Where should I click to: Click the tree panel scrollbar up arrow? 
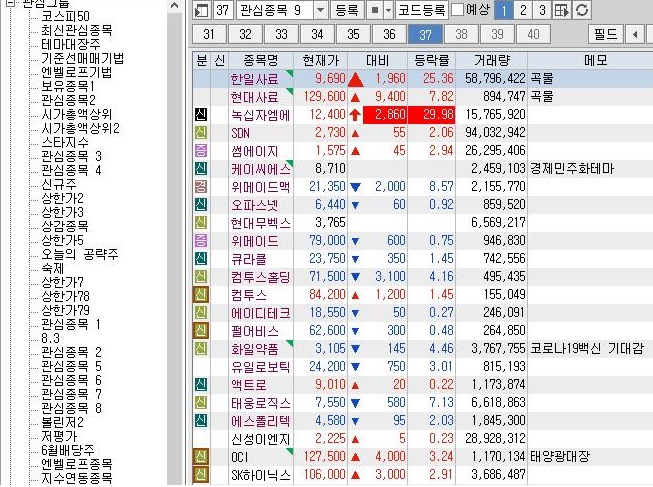(x=174, y=6)
